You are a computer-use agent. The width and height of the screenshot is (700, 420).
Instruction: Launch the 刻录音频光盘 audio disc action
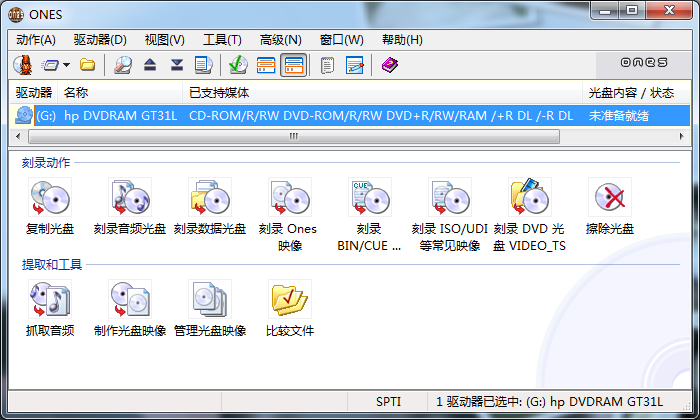[129, 207]
